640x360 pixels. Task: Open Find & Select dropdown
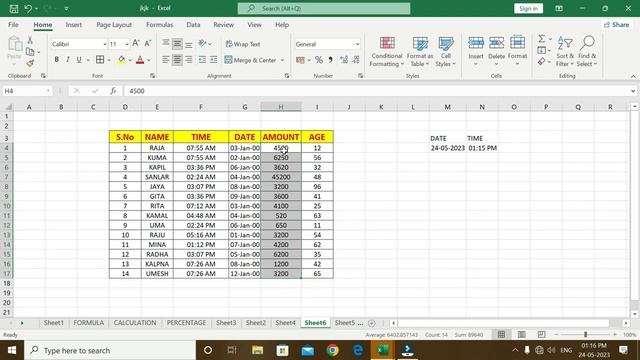click(x=587, y=51)
